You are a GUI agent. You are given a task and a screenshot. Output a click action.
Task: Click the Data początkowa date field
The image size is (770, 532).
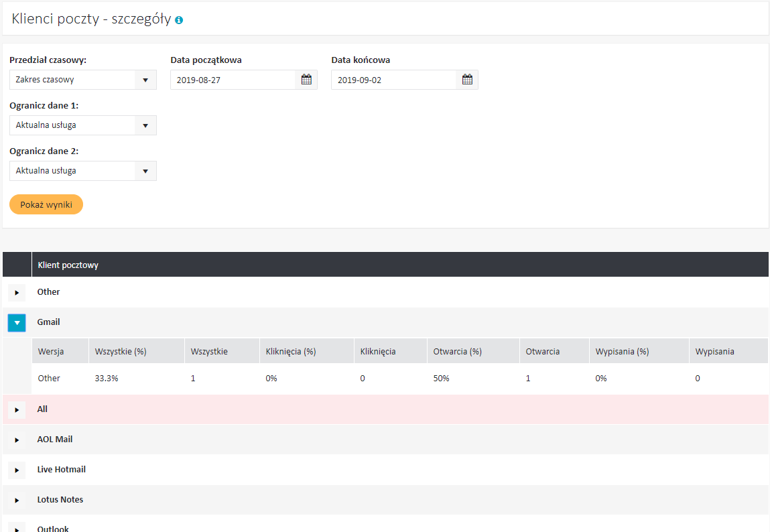[233, 80]
